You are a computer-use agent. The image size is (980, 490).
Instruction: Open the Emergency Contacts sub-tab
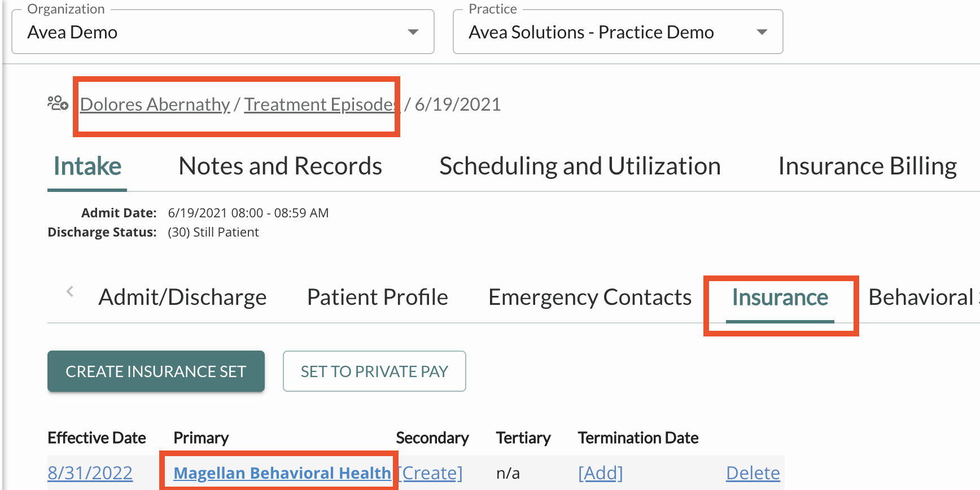pos(589,296)
